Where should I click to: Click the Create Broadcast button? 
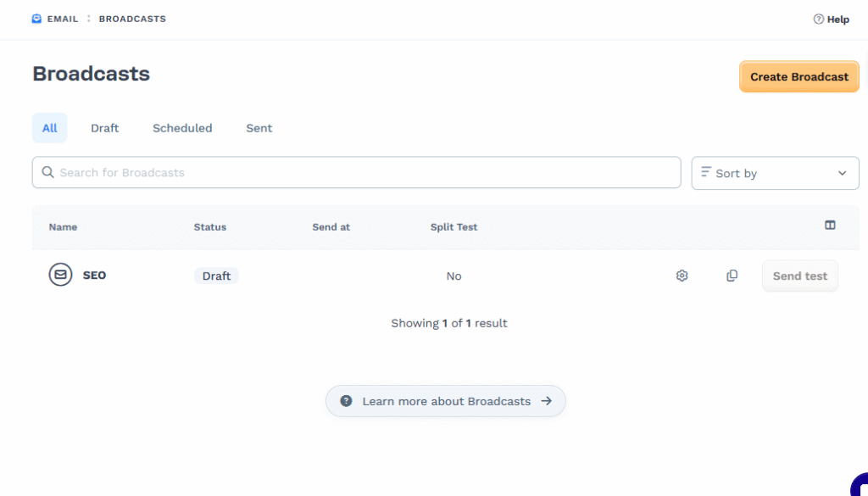(798, 76)
